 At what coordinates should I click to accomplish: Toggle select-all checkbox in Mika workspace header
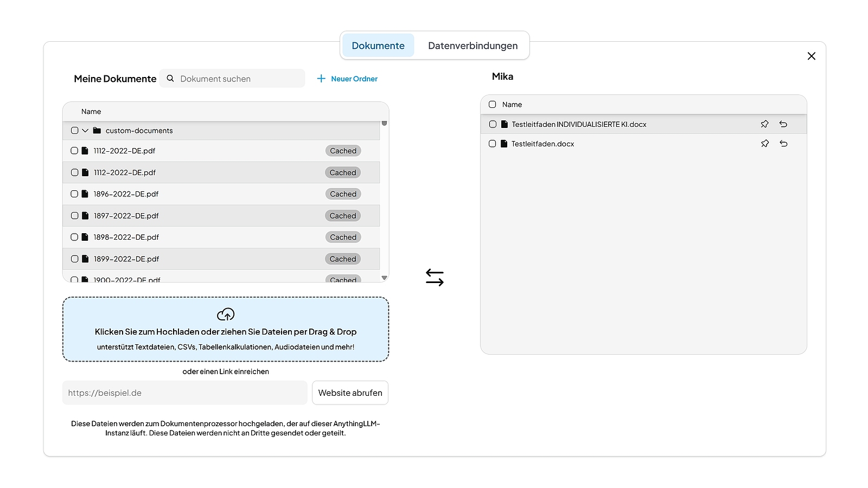tap(493, 105)
